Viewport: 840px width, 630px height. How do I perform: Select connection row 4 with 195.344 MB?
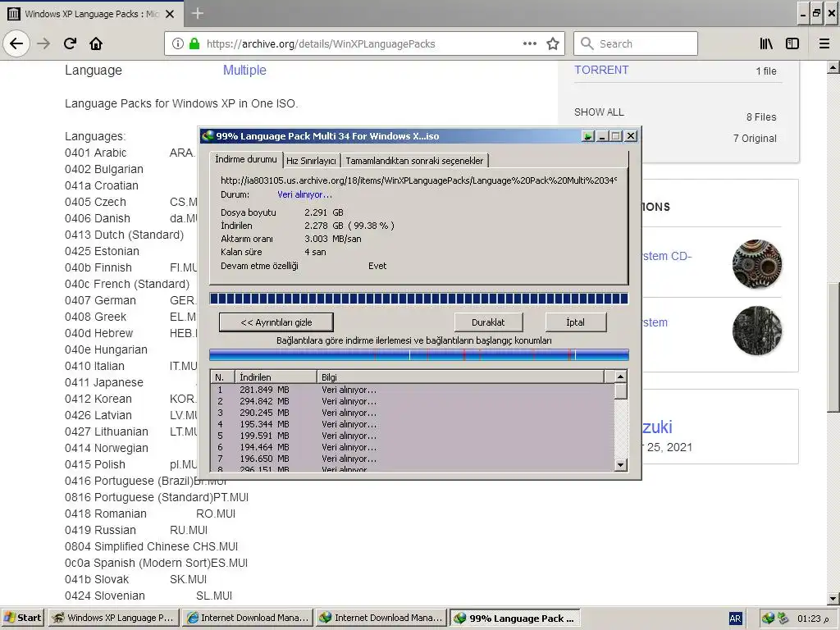[x=413, y=424]
